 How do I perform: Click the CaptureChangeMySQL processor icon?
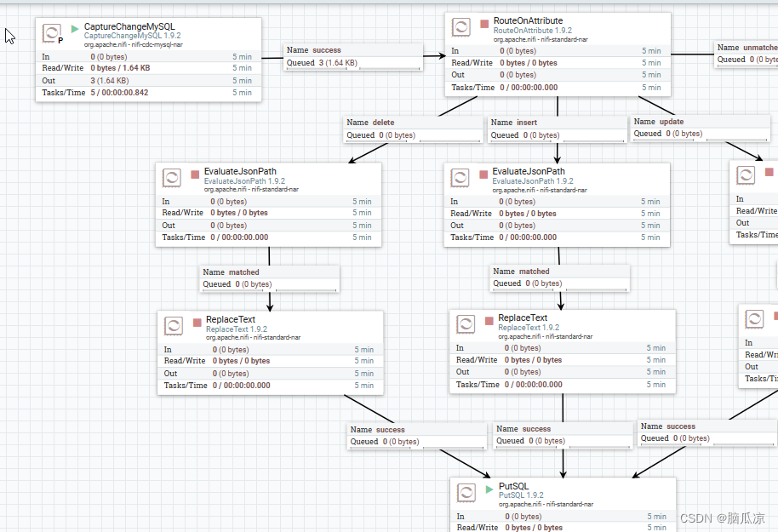pyautogui.click(x=50, y=33)
